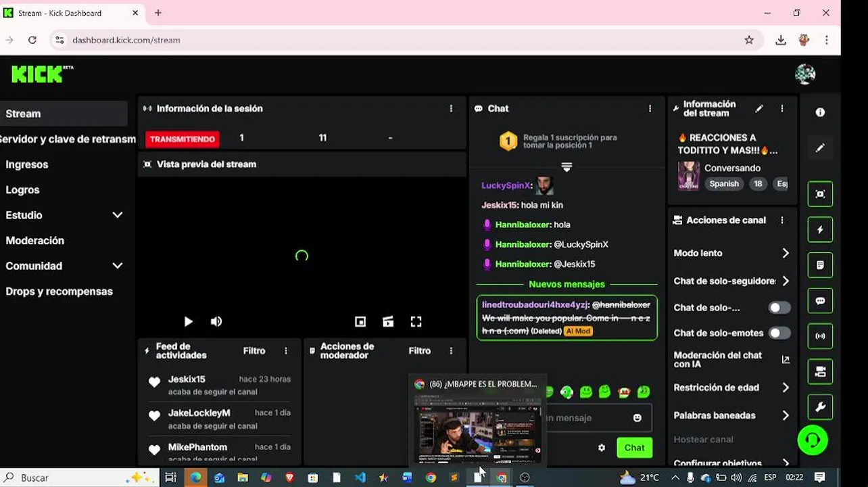Image resolution: width=868 pixels, height=487 pixels.
Task: Open external link for Moderación del chat con IA
Action: coord(786,360)
